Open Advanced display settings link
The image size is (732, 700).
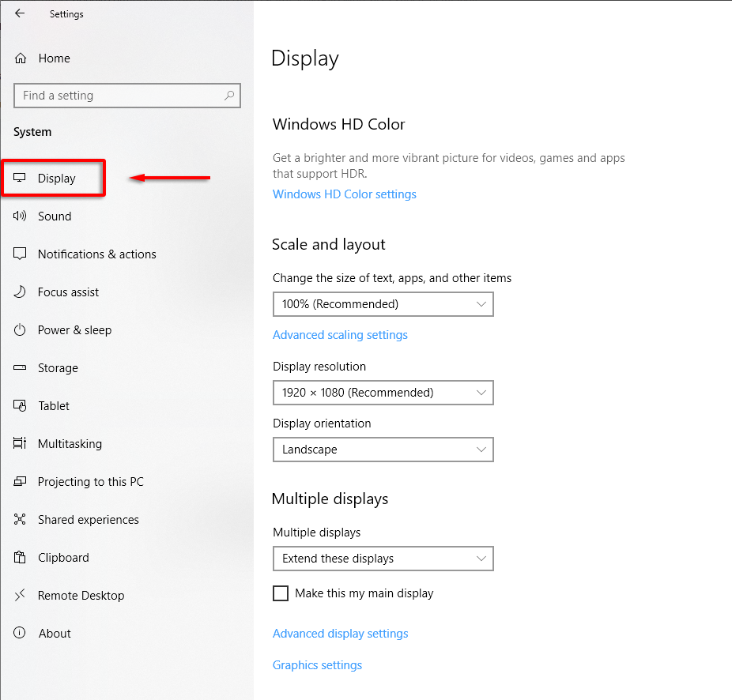click(340, 634)
